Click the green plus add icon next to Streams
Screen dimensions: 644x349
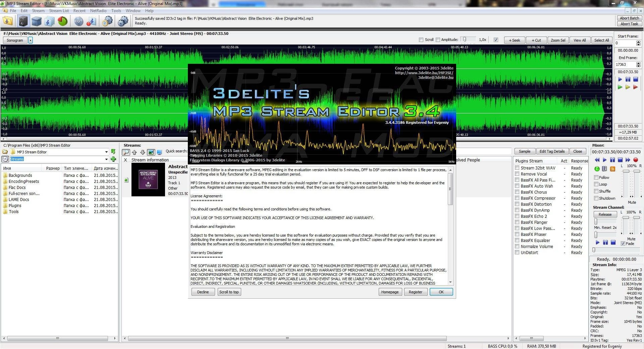(x=113, y=159)
